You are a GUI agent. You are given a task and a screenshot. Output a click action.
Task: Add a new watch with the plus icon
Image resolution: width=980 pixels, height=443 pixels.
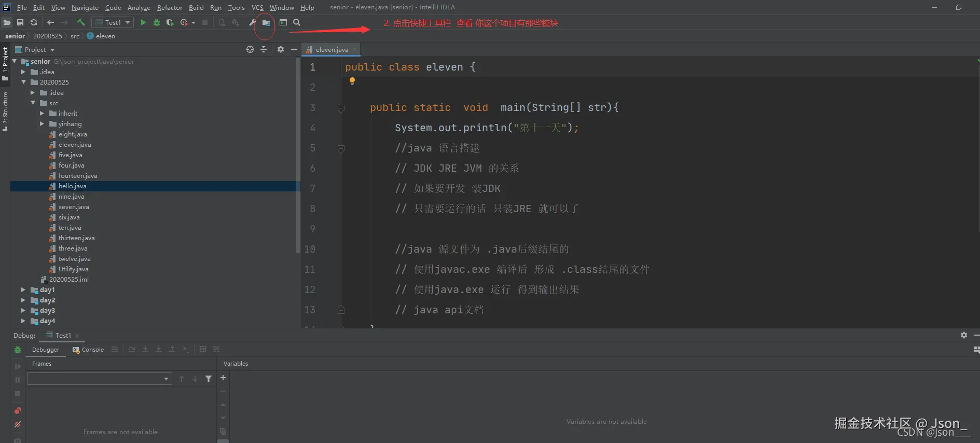click(223, 378)
